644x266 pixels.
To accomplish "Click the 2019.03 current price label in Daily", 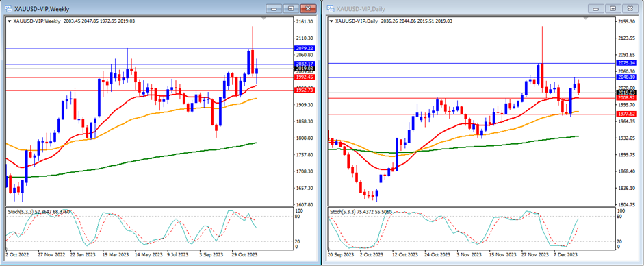I will click(627, 93).
